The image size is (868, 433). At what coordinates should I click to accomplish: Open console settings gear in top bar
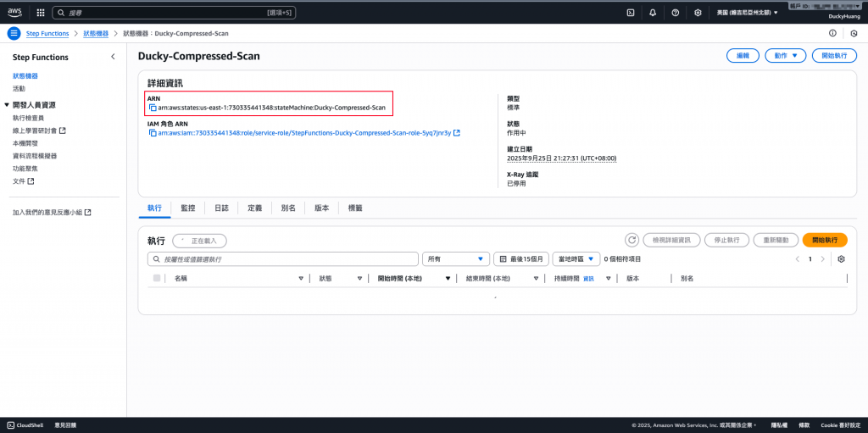[x=698, y=12]
